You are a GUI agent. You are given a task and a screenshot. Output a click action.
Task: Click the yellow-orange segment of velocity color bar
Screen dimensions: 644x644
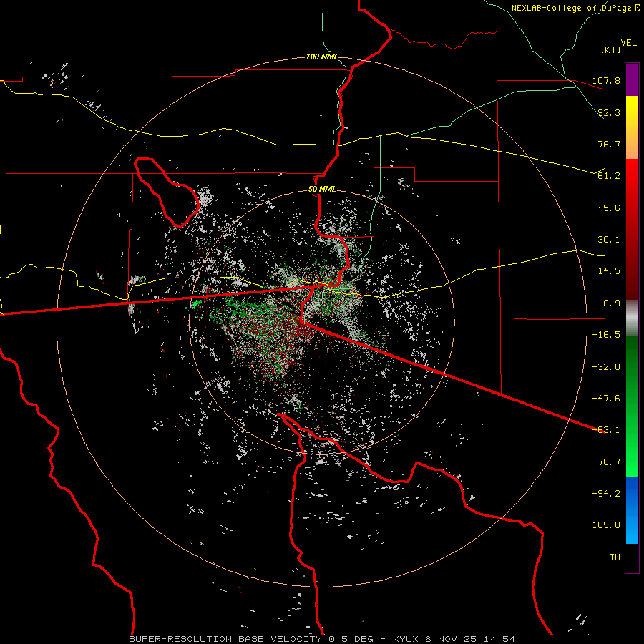pos(632,127)
